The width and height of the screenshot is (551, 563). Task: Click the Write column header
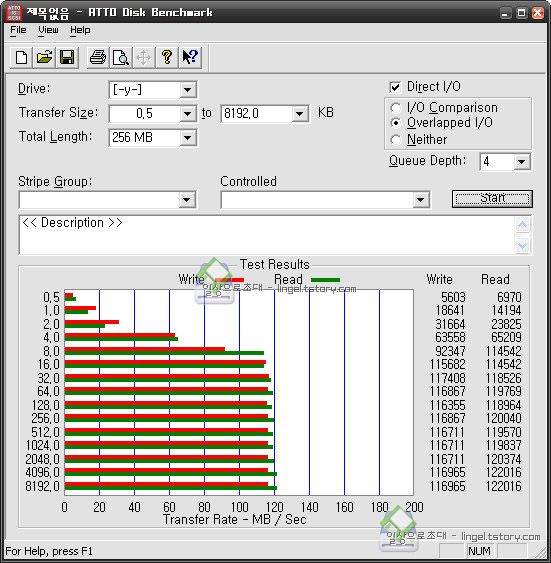click(x=439, y=279)
